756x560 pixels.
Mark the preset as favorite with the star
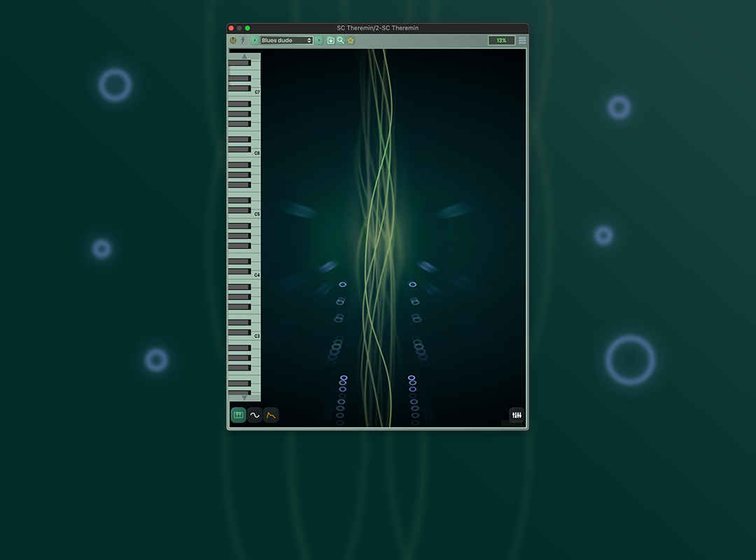tap(350, 41)
